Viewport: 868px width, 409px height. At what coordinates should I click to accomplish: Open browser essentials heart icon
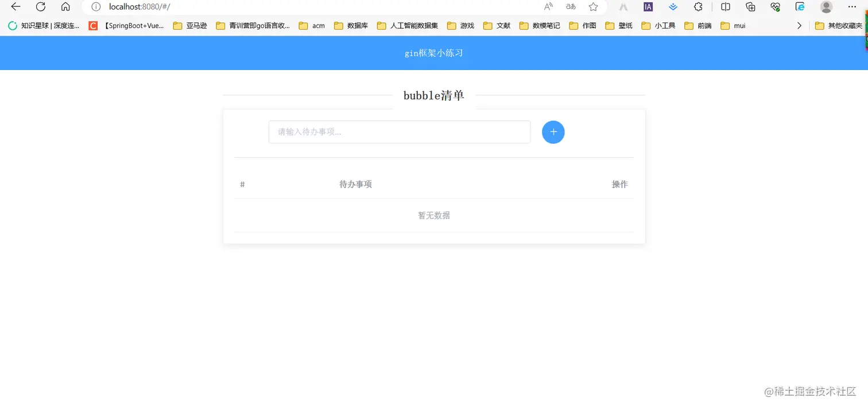[x=775, y=7]
